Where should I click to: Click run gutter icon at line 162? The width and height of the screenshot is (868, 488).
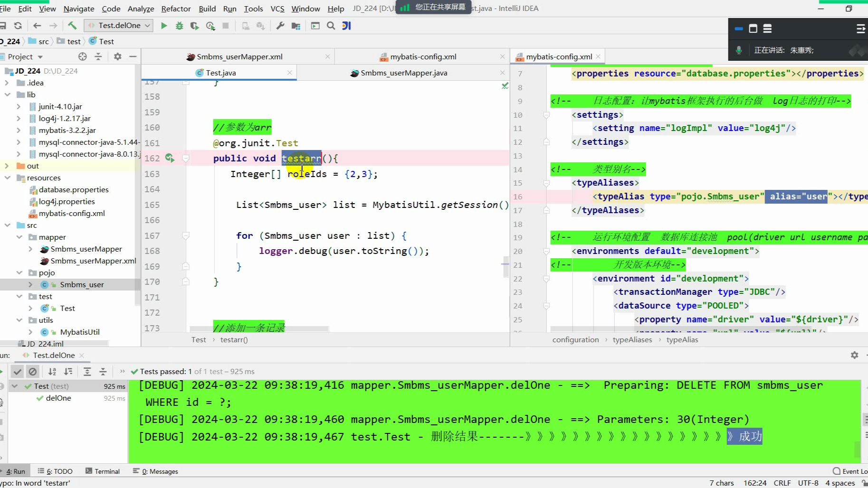coord(170,158)
